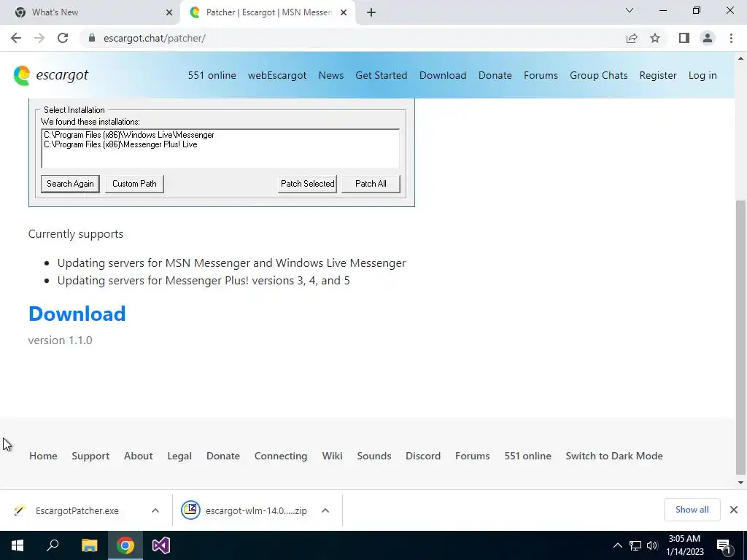This screenshot has height=560, width=747.
Task: Select the Messenger Plus! Live path
Action: (120, 144)
